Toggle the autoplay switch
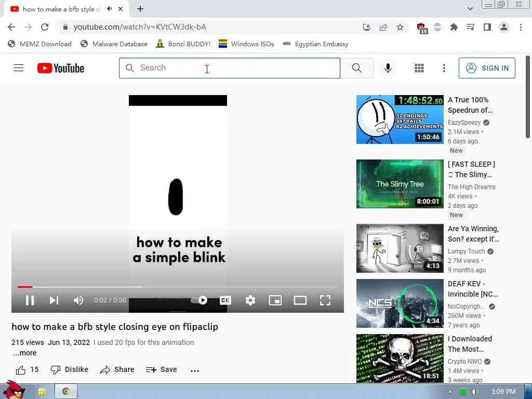This screenshot has height=399, width=532. click(x=199, y=300)
